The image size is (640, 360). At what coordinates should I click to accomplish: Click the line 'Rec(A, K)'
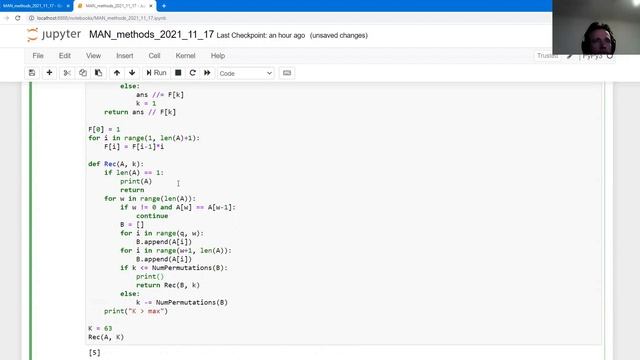[106, 337]
